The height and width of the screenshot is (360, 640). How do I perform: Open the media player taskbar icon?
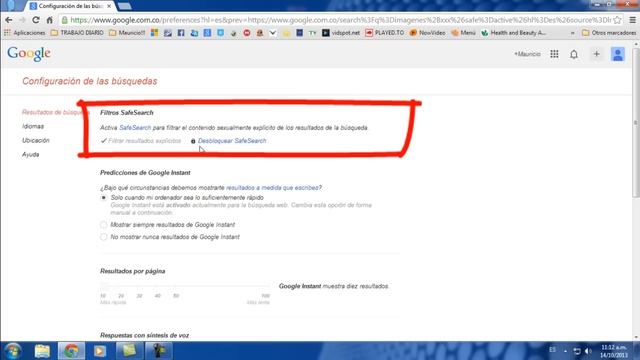pyautogui.click(x=100, y=351)
